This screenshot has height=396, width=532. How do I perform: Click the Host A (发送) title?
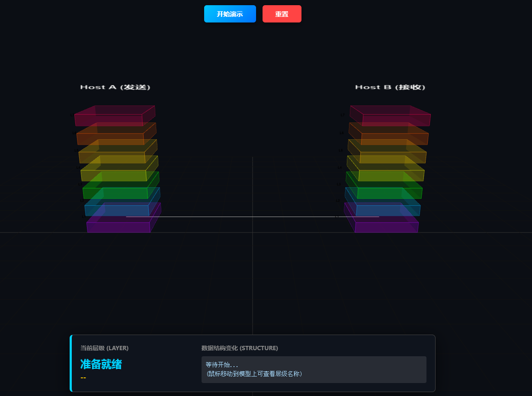tap(115, 87)
